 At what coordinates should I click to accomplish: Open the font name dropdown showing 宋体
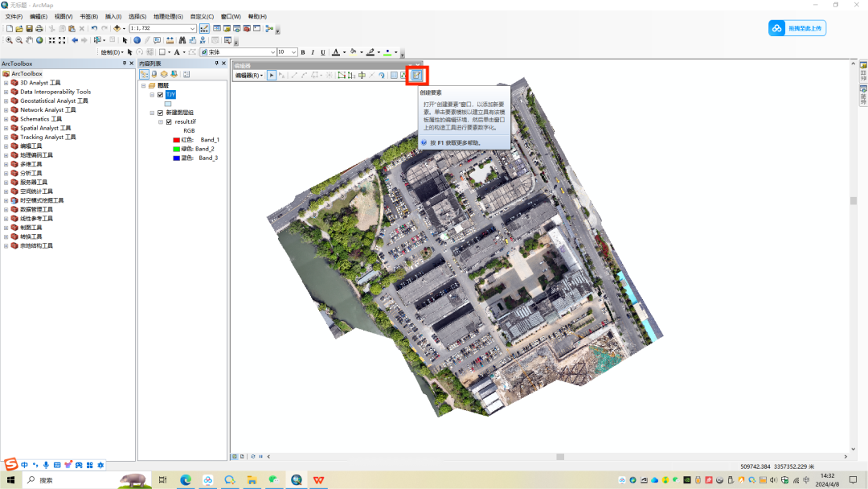(272, 52)
